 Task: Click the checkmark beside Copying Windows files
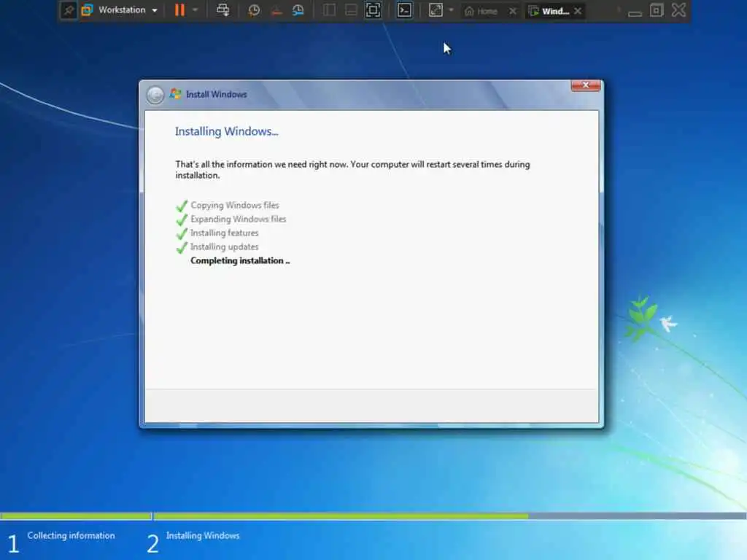click(182, 206)
